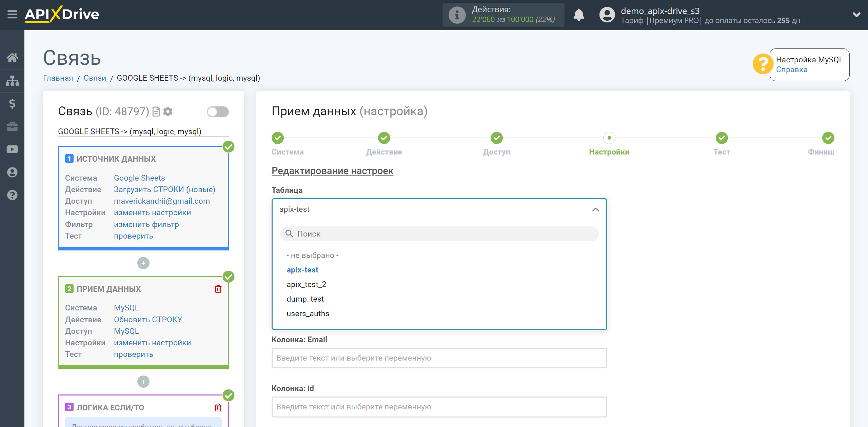Open the Справка link
This screenshot has height=427, width=868.
coord(792,69)
